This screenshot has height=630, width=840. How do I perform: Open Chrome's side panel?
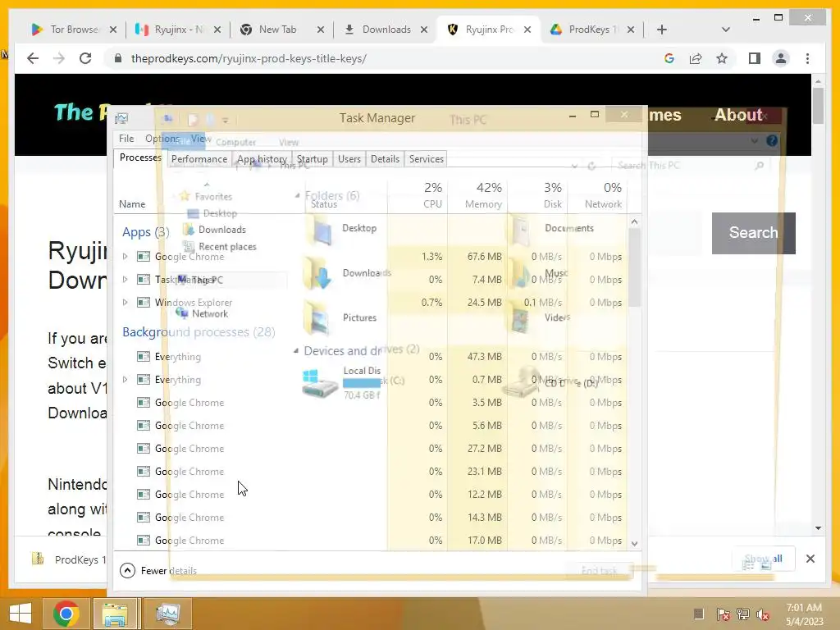click(x=755, y=58)
